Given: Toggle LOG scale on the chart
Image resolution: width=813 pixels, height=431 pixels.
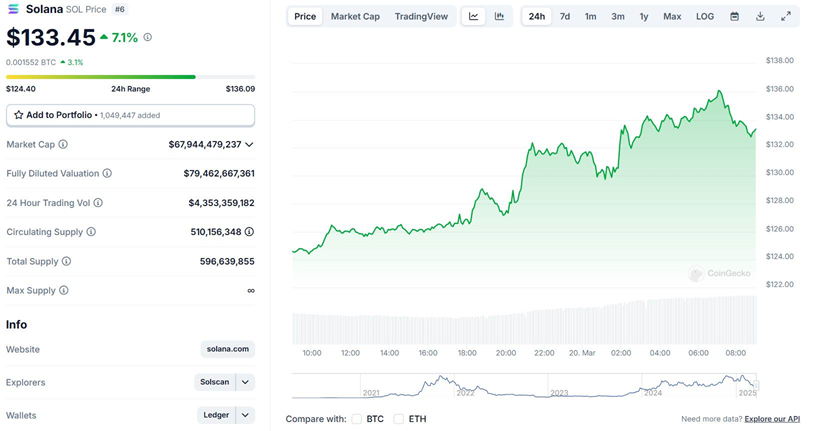Looking at the screenshot, I should [705, 16].
